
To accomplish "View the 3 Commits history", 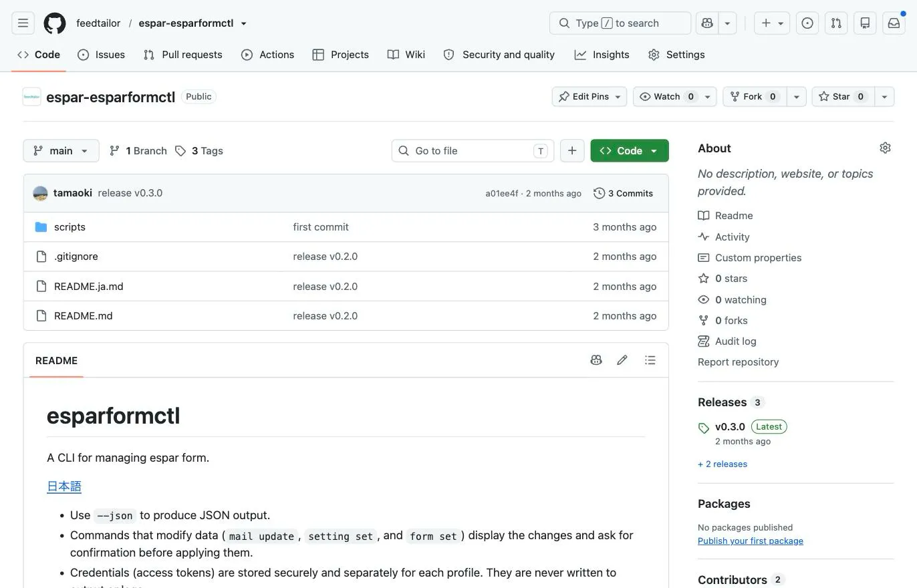I will tap(623, 193).
